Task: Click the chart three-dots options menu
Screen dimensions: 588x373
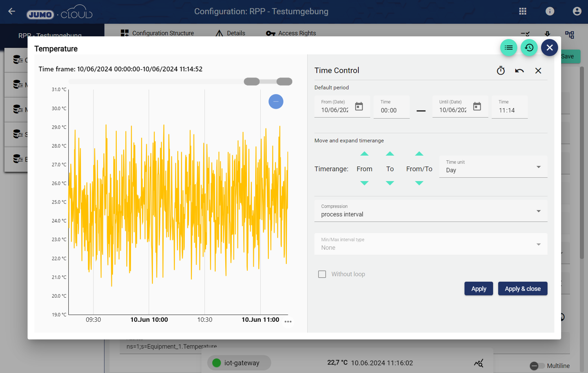Action: 288,322
